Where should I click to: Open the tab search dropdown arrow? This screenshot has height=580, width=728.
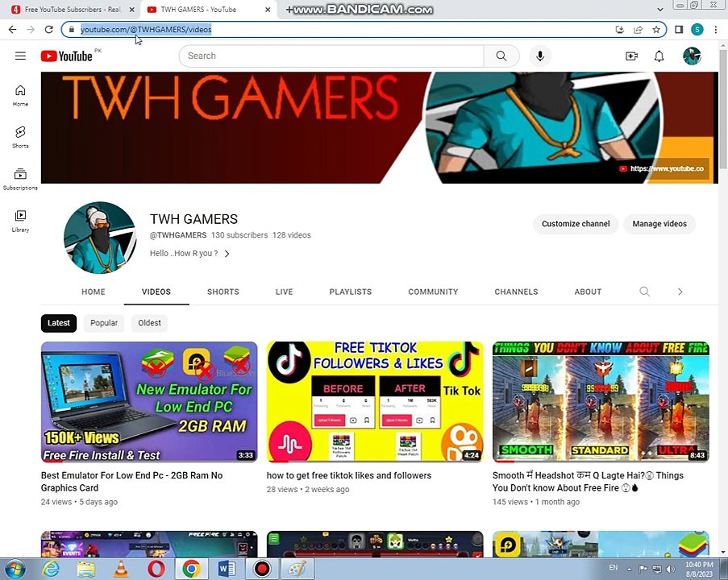point(660,10)
